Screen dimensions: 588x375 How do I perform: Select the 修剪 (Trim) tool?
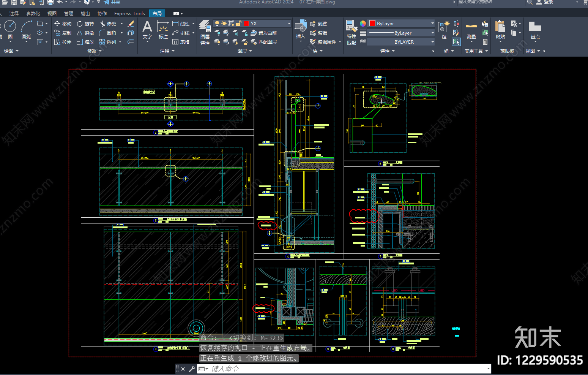(108, 24)
